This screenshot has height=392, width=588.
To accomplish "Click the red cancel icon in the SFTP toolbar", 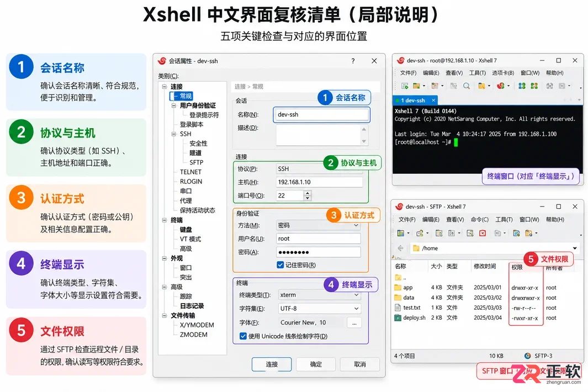I will click(x=483, y=233).
